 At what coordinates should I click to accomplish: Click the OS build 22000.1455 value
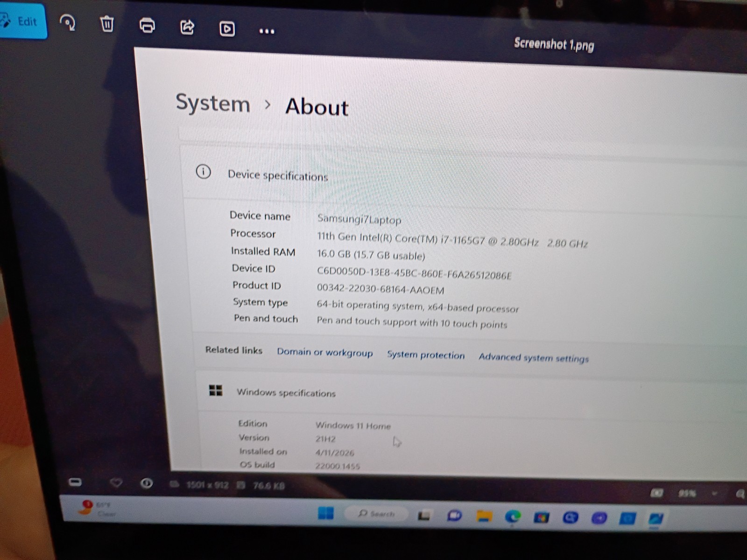(x=338, y=466)
